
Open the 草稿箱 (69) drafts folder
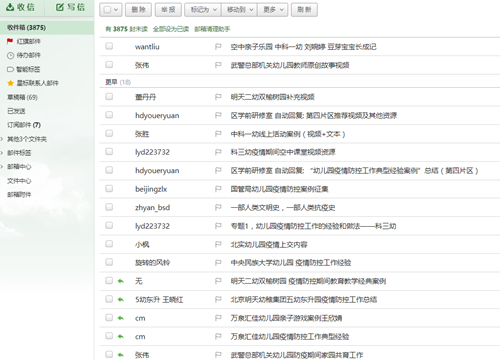click(22, 97)
